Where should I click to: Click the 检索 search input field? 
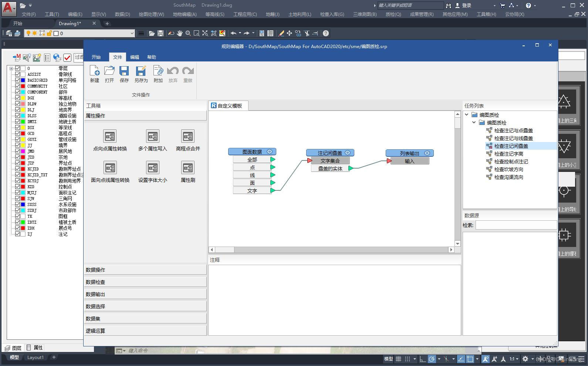pyautogui.click(x=516, y=225)
